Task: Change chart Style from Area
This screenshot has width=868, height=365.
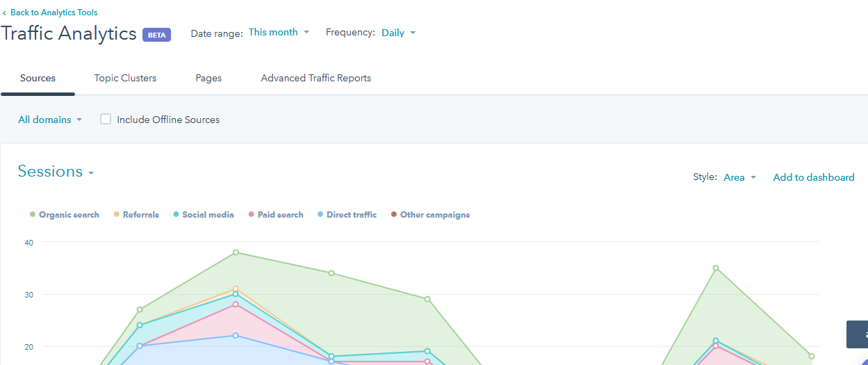Action: point(739,177)
